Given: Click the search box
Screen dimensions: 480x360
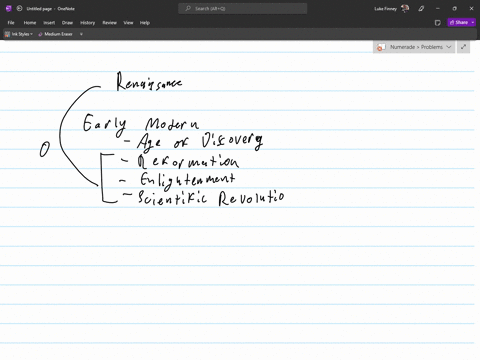Looking at the screenshot, I should (x=243, y=9).
